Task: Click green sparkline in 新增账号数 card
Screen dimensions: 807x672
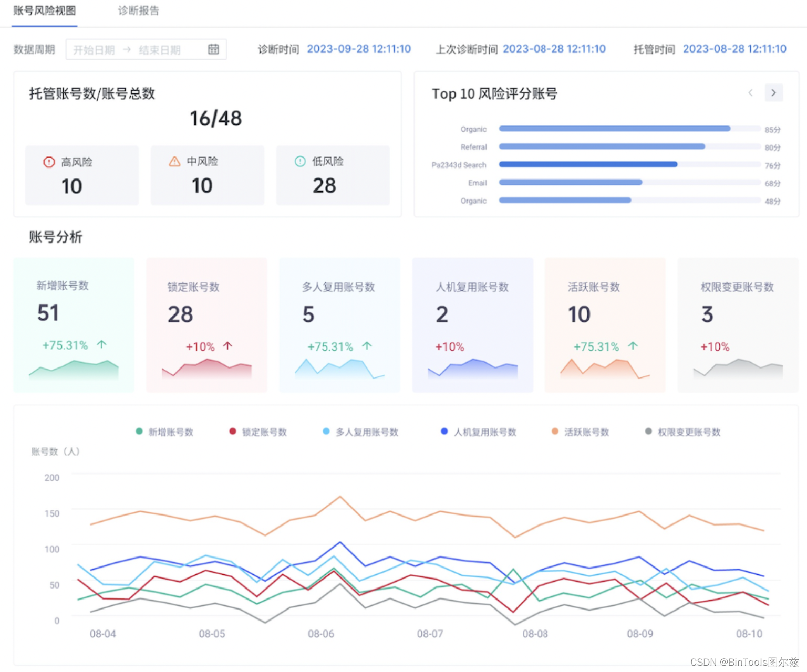Action: 74,370
